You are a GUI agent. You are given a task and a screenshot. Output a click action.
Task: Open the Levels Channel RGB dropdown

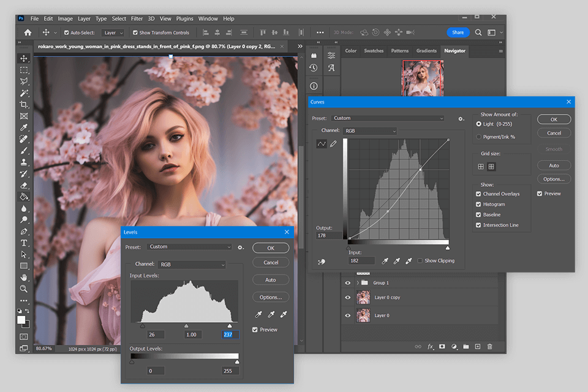[x=192, y=265]
